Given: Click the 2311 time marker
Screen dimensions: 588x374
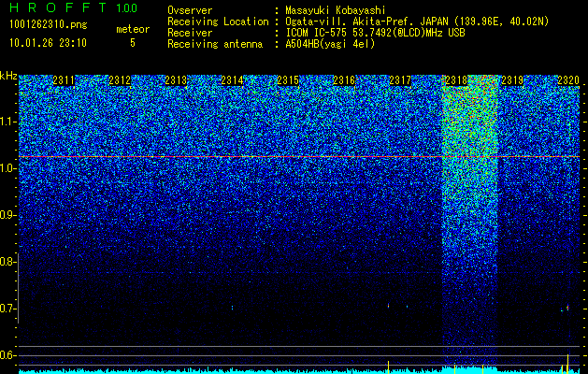Looking at the screenshot, I should click(x=64, y=80).
